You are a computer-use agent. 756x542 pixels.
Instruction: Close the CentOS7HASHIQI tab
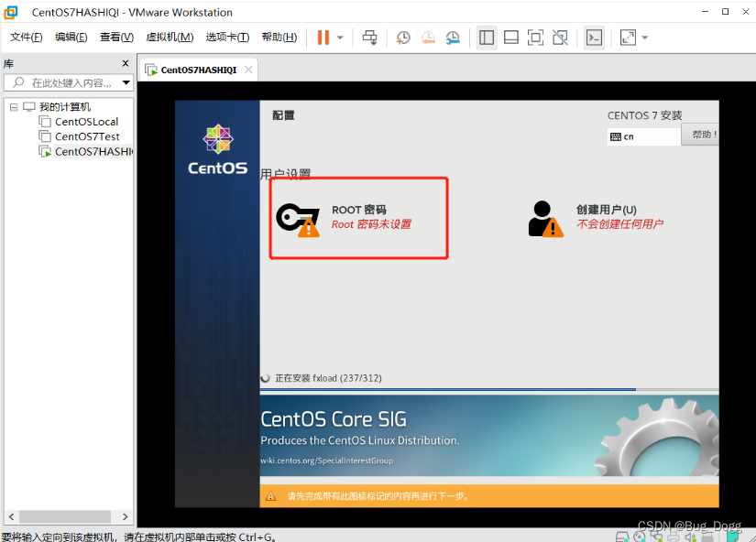tap(248, 70)
